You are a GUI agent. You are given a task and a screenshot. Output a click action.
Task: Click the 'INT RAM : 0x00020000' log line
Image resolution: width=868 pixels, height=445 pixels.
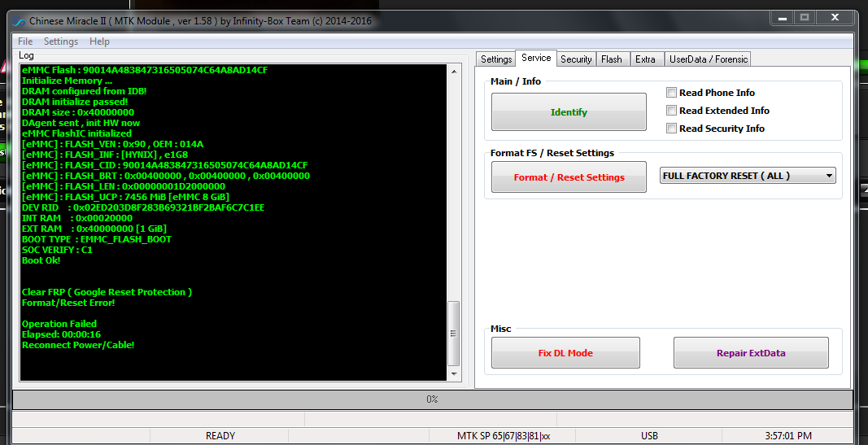point(77,218)
